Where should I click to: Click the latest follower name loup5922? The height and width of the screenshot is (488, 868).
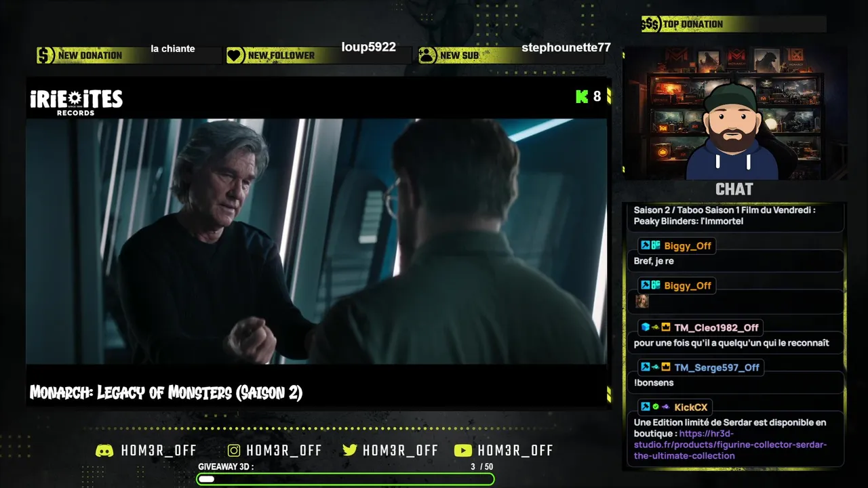point(368,47)
